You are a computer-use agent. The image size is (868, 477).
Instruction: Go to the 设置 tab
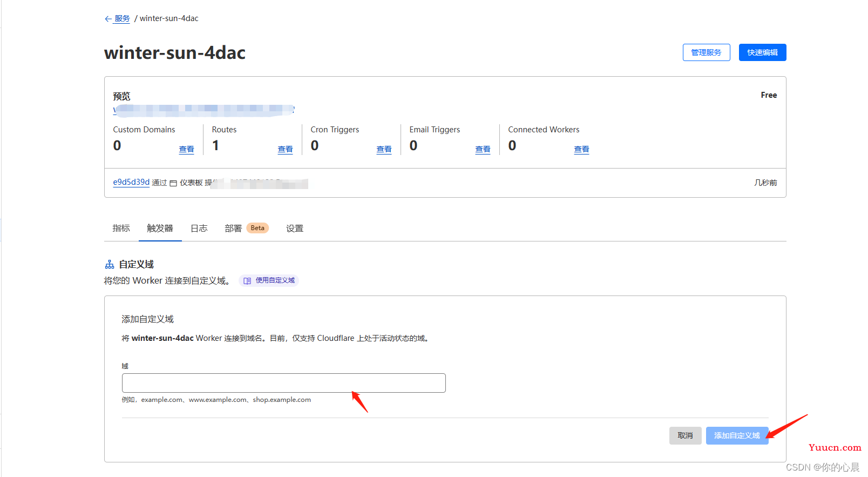295,229
